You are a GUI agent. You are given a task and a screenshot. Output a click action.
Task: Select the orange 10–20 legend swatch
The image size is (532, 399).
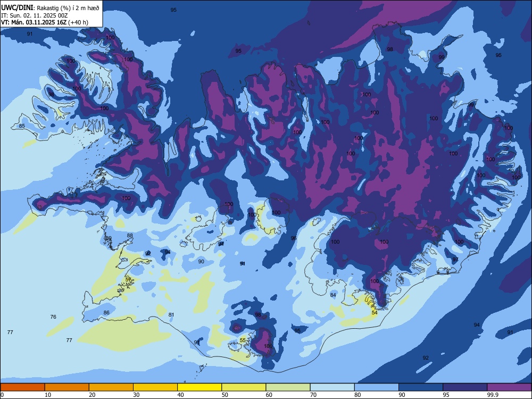pyautogui.click(x=67, y=387)
